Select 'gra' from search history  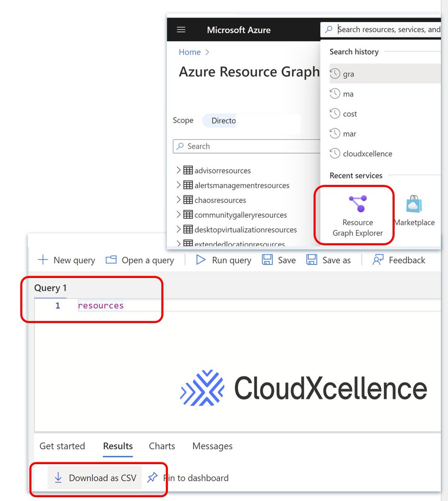pyautogui.click(x=385, y=74)
